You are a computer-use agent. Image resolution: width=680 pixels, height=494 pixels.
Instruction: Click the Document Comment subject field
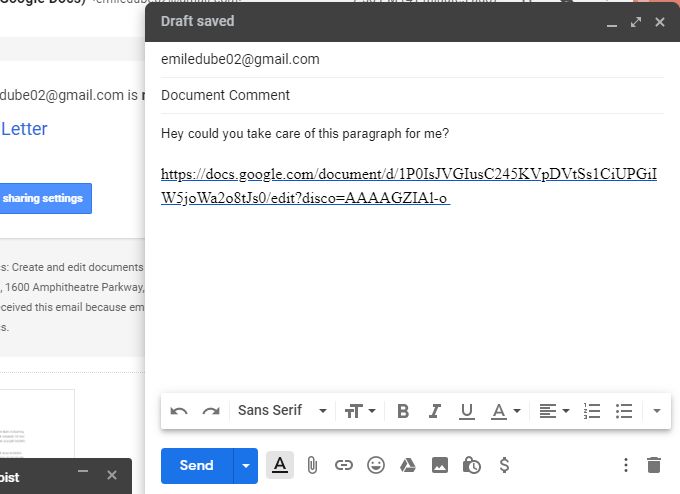412,95
